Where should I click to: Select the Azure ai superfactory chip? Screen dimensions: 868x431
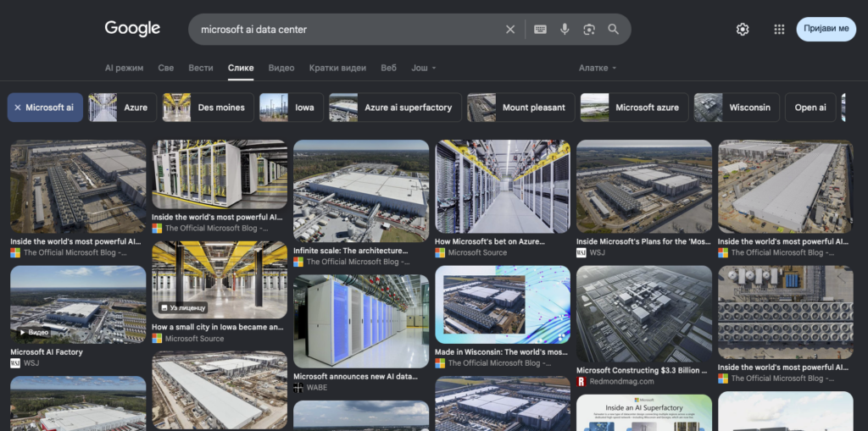tap(395, 108)
